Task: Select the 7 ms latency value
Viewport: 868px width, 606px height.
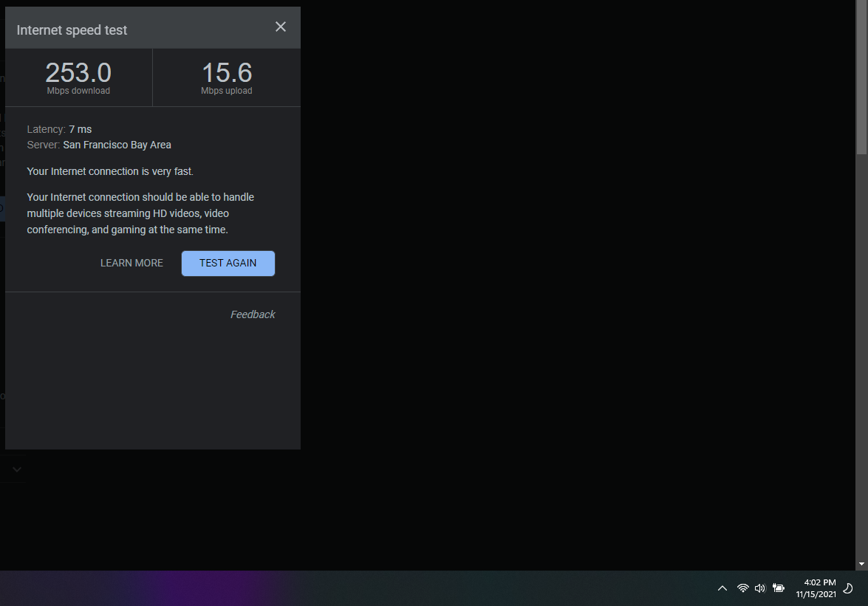Action: click(x=81, y=129)
